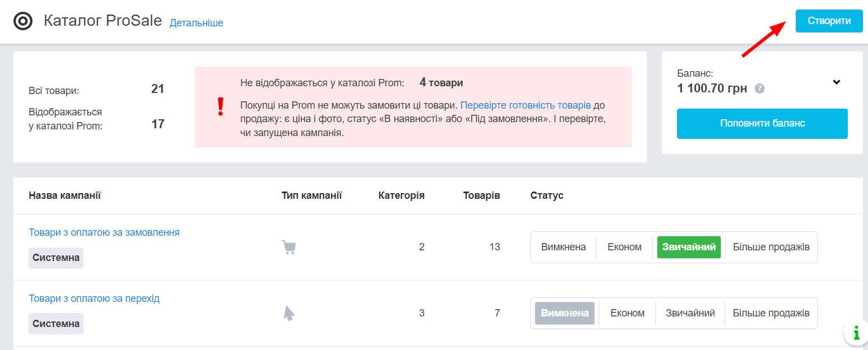Viewport: 868px width, 350px height.
Task: Click the displayed-in-catalog count 17
Action: 158,124
